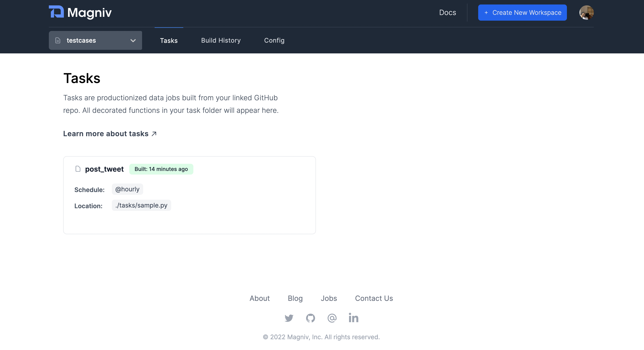Click the Built: 14 minutes ago badge

(161, 169)
